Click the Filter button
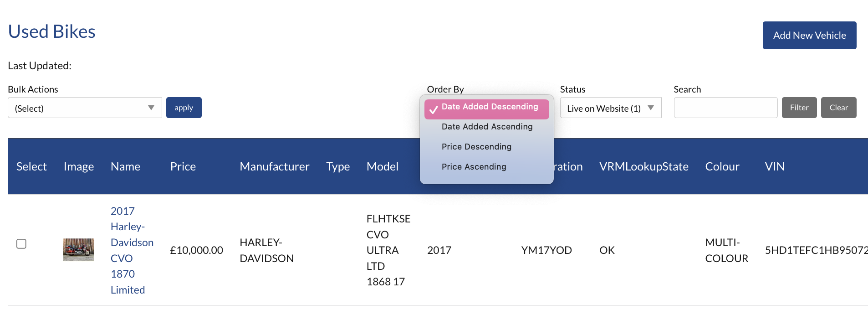 click(x=799, y=107)
